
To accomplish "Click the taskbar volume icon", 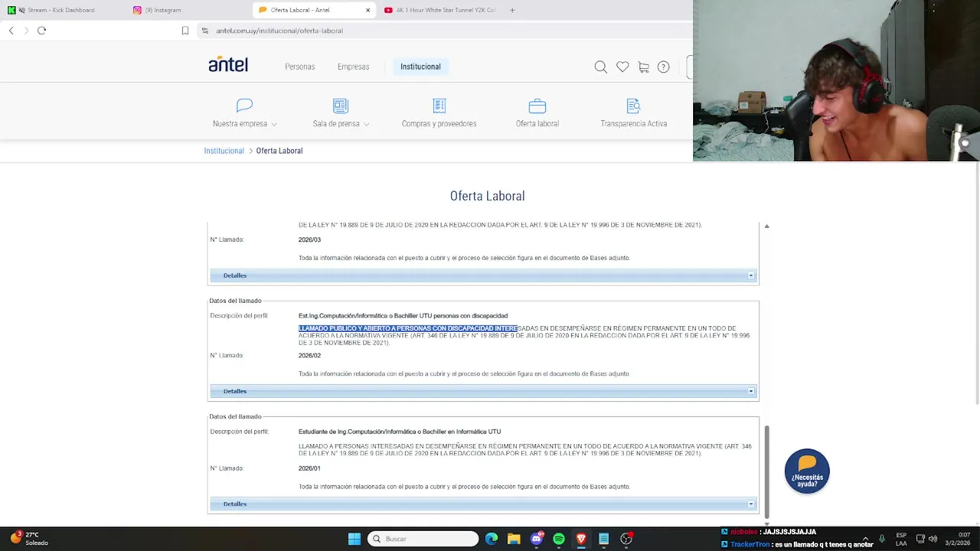I will [933, 539].
